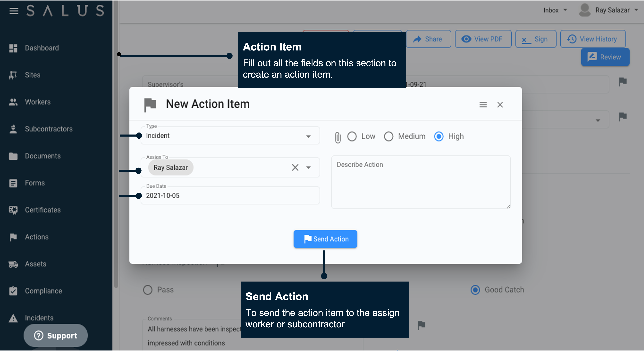Open the Inbox dropdown

(555, 10)
